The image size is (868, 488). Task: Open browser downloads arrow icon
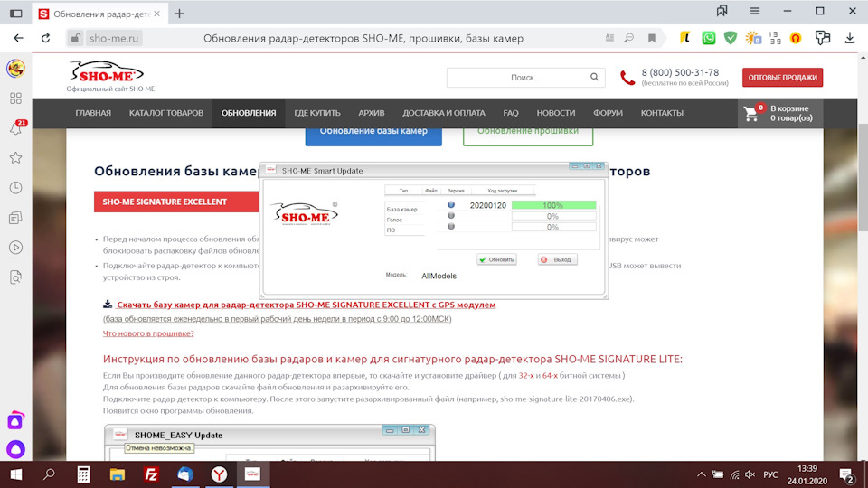click(x=850, y=38)
